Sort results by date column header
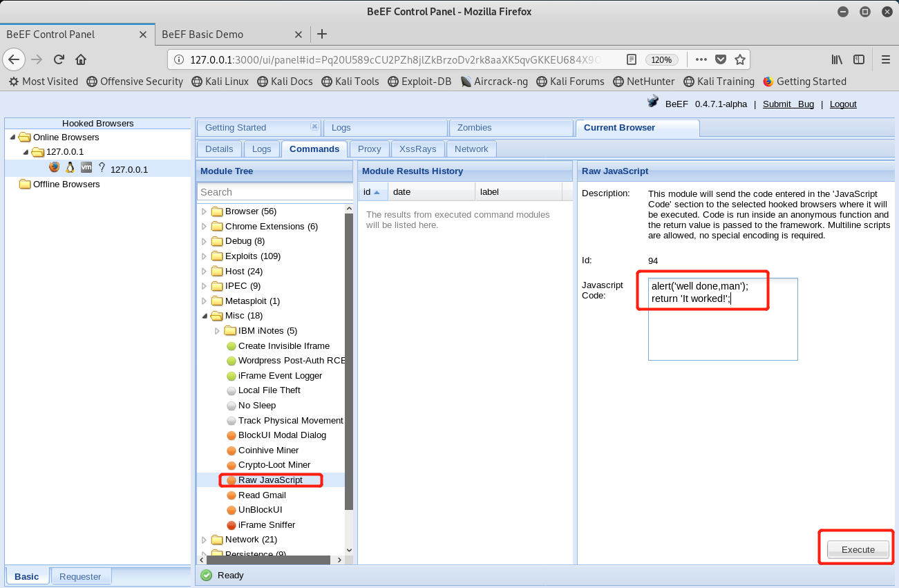 tap(432, 192)
